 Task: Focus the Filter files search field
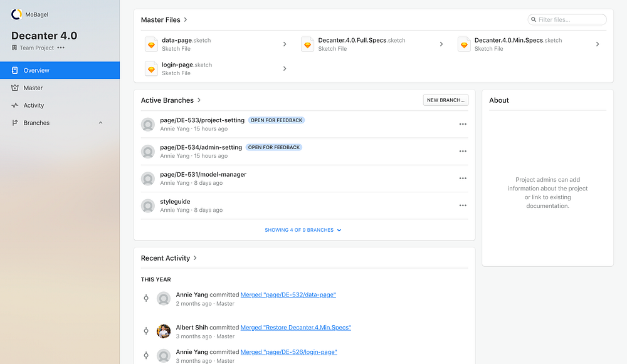point(567,19)
